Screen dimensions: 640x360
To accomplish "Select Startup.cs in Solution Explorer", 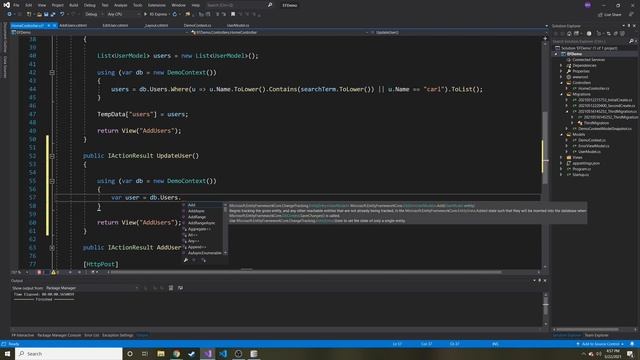I will click(580, 174).
